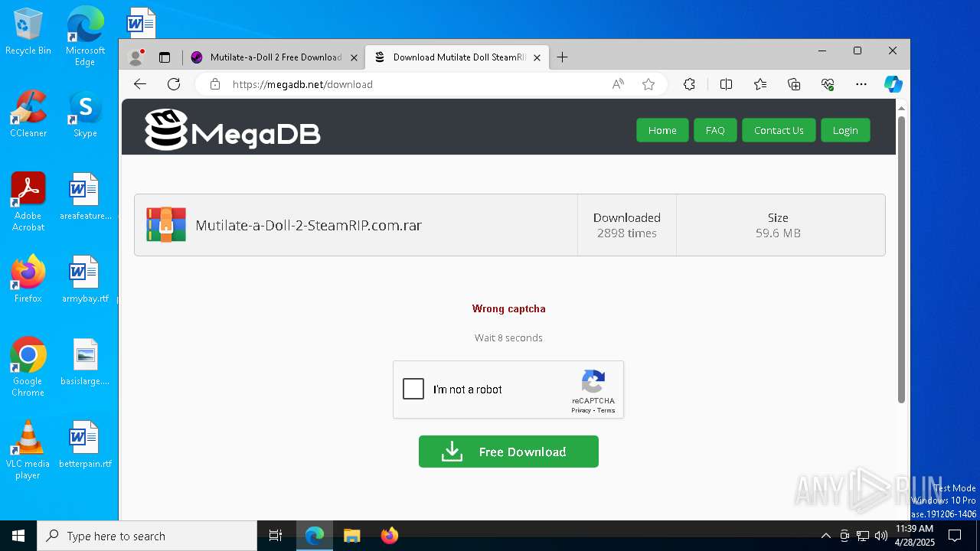This screenshot has width=980, height=551.
Task: Open Favorites list
Action: [759, 84]
